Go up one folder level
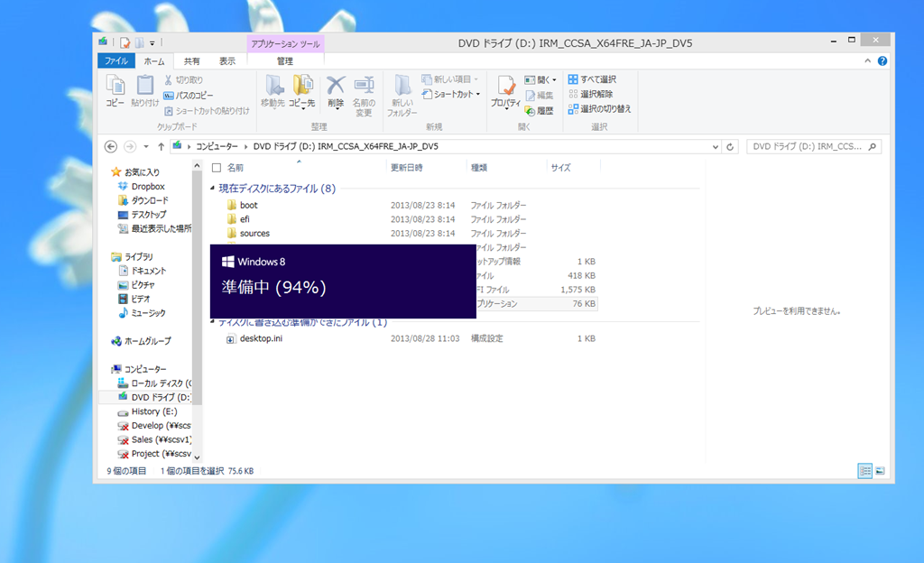 pos(161,147)
